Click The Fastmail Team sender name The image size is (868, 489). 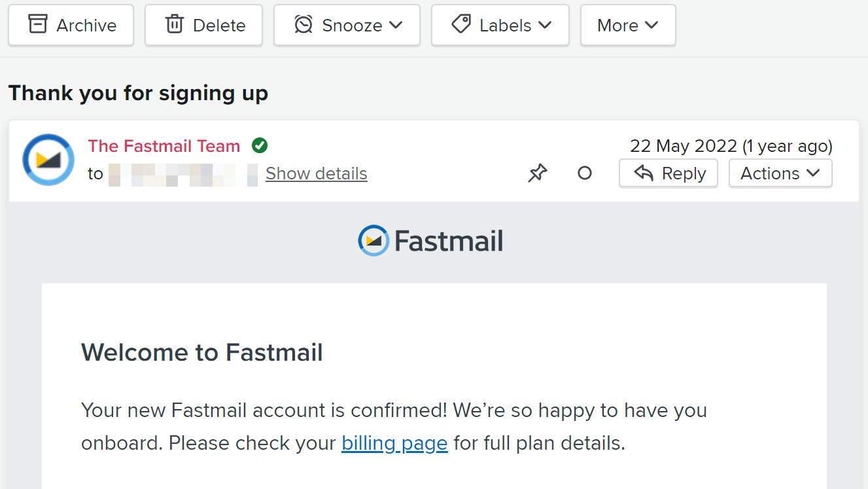(164, 146)
